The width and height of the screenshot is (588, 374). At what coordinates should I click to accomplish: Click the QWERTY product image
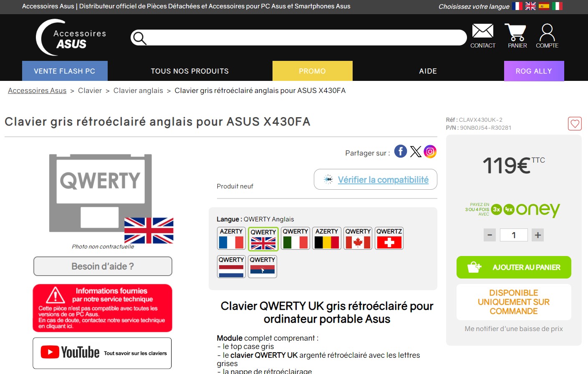111,198
